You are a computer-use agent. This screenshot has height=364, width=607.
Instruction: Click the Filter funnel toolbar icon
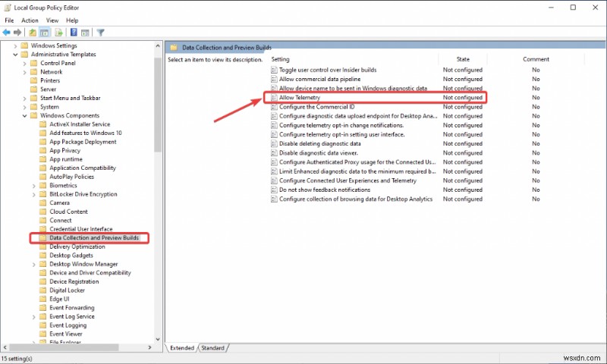point(101,33)
